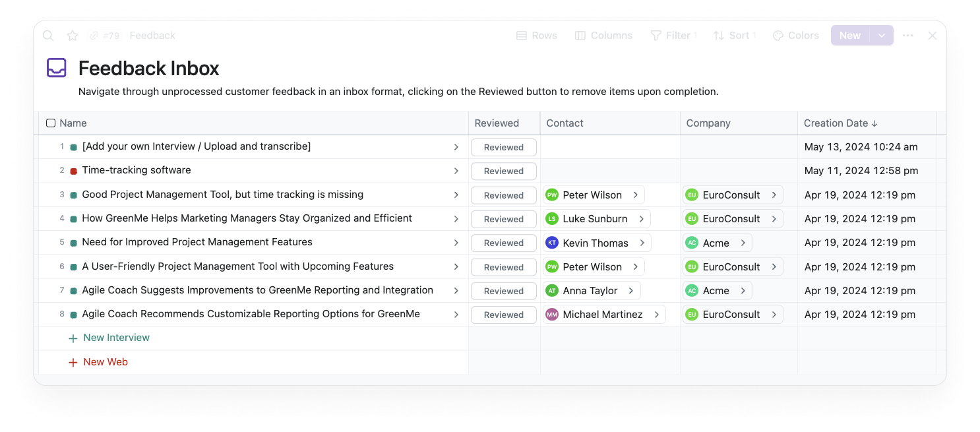This screenshot has height=432, width=980.
Task: Open the Filter options
Action: [673, 36]
